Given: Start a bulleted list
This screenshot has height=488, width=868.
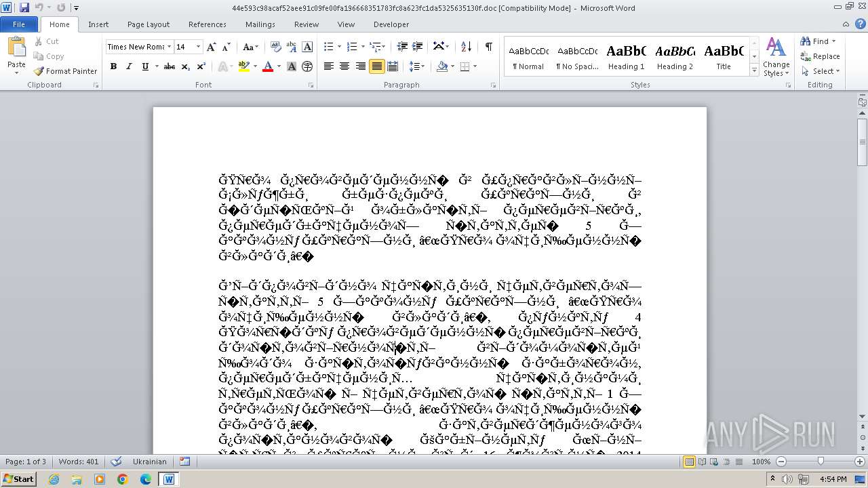Looking at the screenshot, I should (x=329, y=47).
